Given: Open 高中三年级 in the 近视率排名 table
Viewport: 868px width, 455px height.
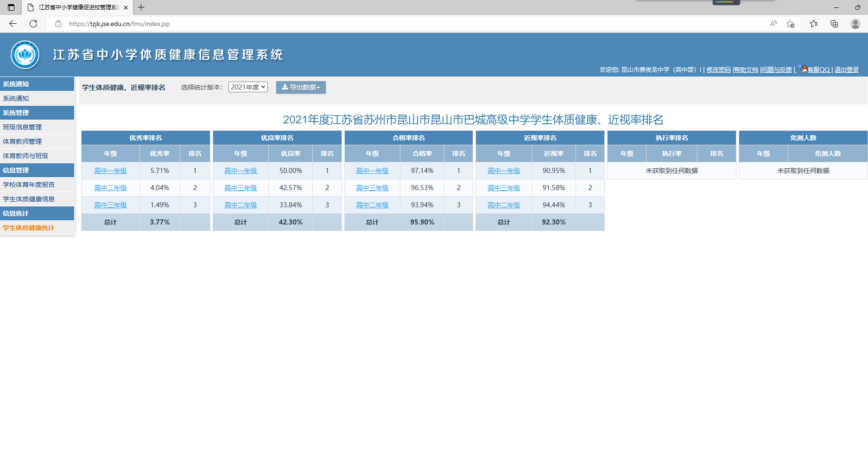Looking at the screenshot, I should pos(504,188).
